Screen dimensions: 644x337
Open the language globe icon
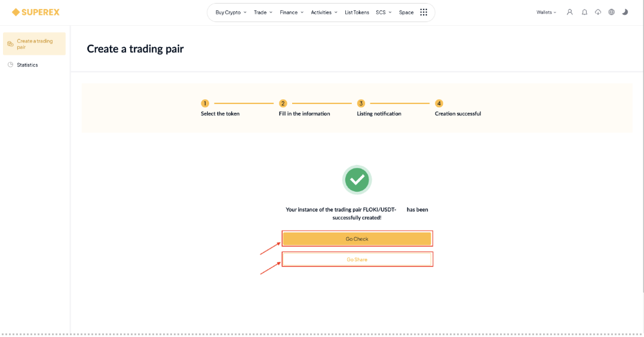612,13
